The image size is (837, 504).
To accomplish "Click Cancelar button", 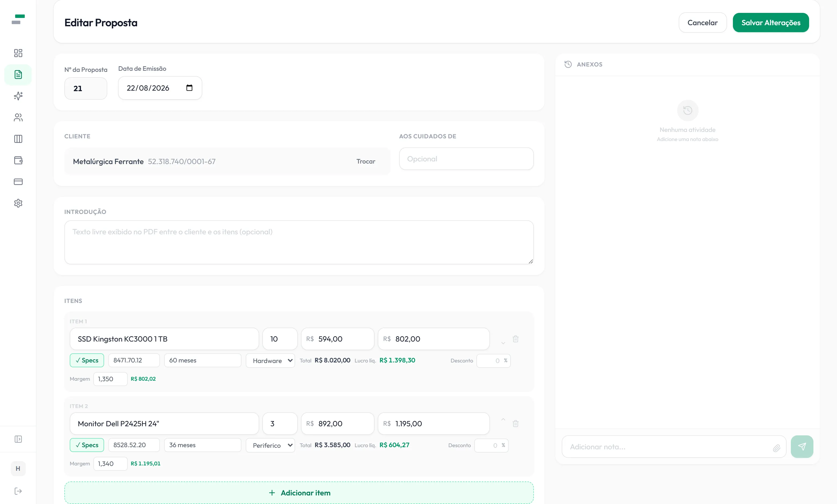I will [x=703, y=23].
